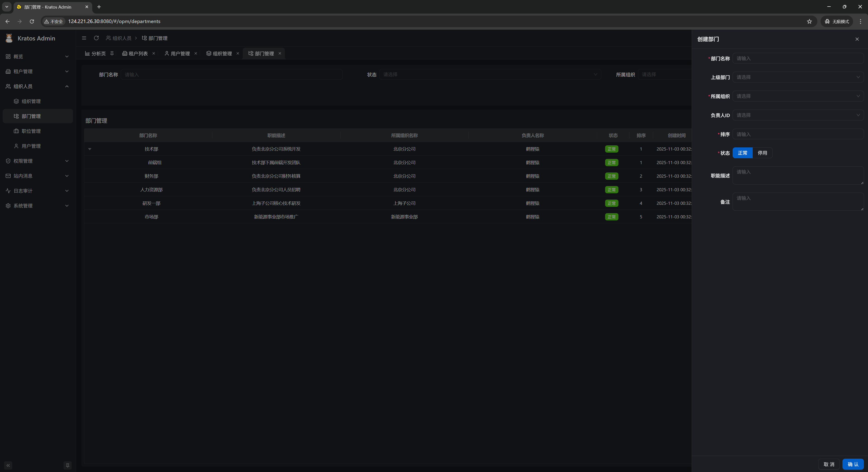Click the page refresh icon in header
Viewport: 868px width, 472px height.
(96, 38)
